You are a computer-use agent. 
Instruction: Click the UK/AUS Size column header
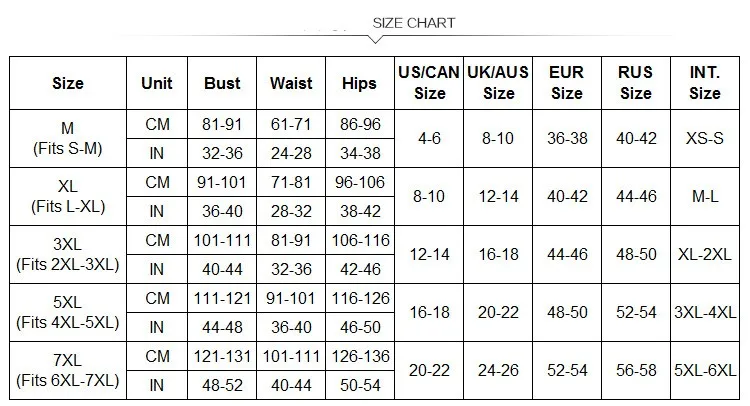tap(498, 83)
